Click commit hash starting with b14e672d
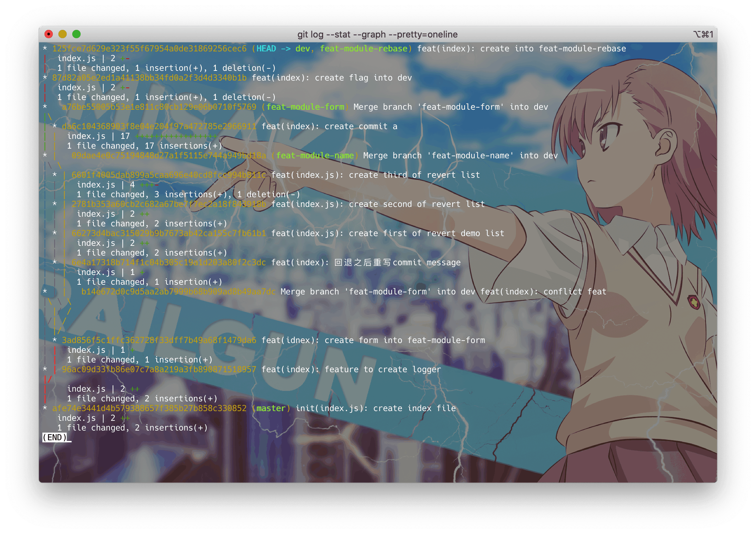The image size is (756, 534). (x=179, y=292)
